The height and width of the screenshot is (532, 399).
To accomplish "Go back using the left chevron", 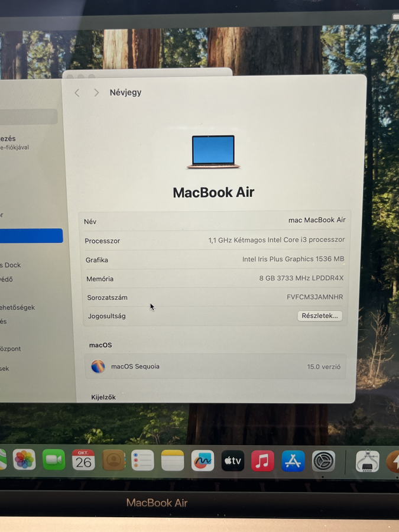I will pos(77,93).
